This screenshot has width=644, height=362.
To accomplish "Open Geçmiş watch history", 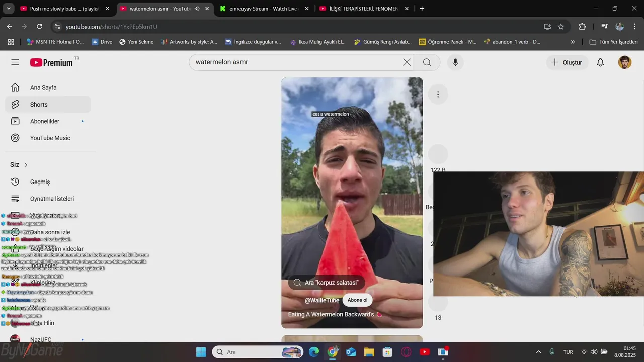I will [48, 182].
